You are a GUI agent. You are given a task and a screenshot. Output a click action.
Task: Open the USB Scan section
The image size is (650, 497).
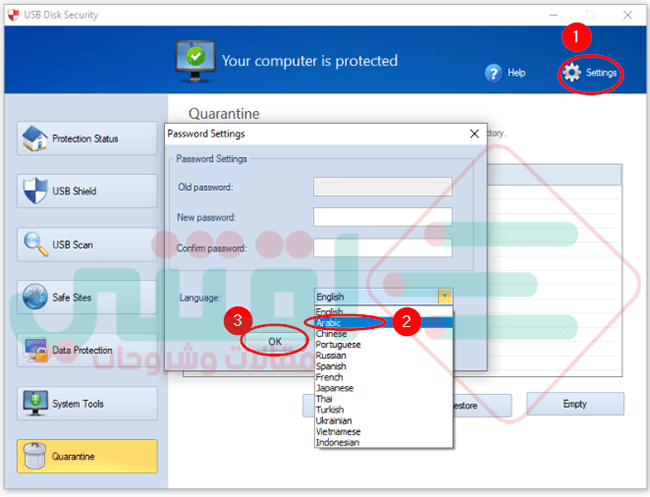87,245
